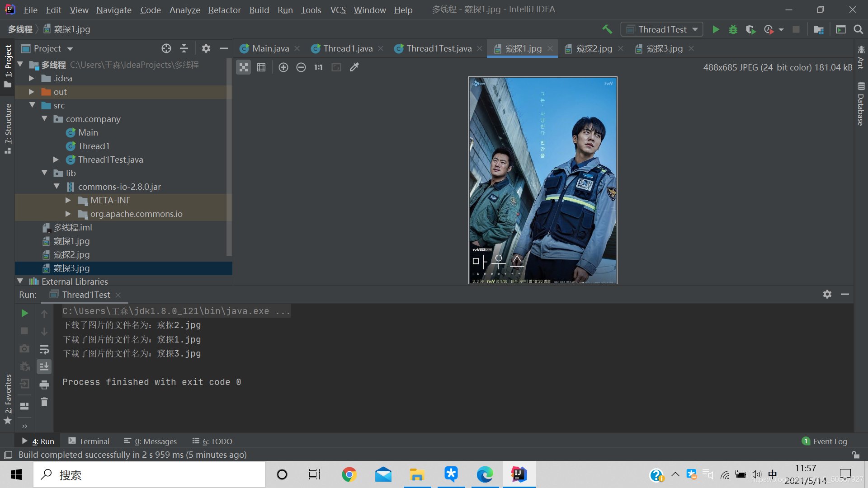Open Project Structure from the top toolbar
The width and height of the screenshot is (868, 488).
pos(818,29)
